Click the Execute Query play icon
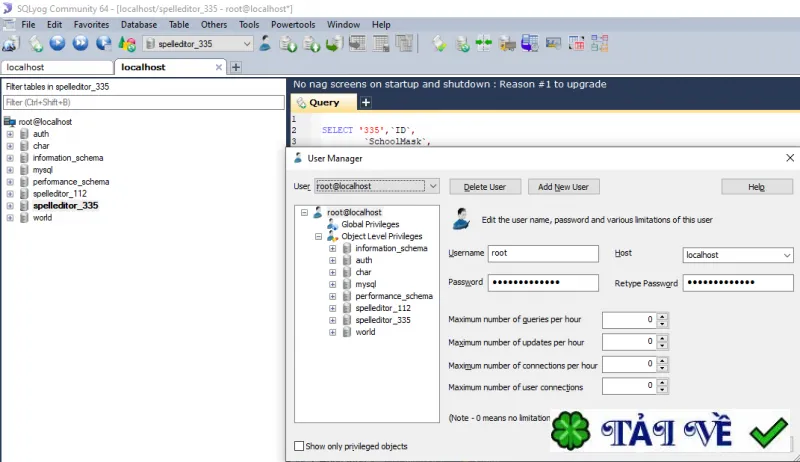 tap(57, 43)
